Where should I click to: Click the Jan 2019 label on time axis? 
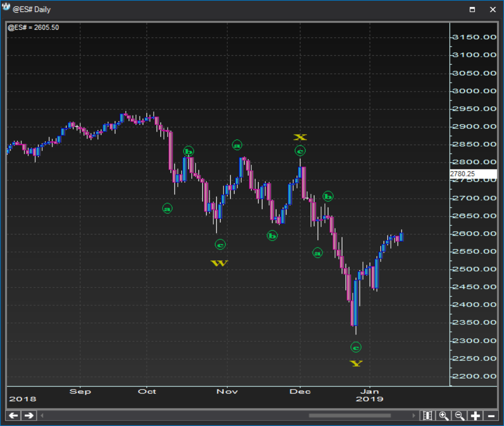pyautogui.click(x=370, y=395)
